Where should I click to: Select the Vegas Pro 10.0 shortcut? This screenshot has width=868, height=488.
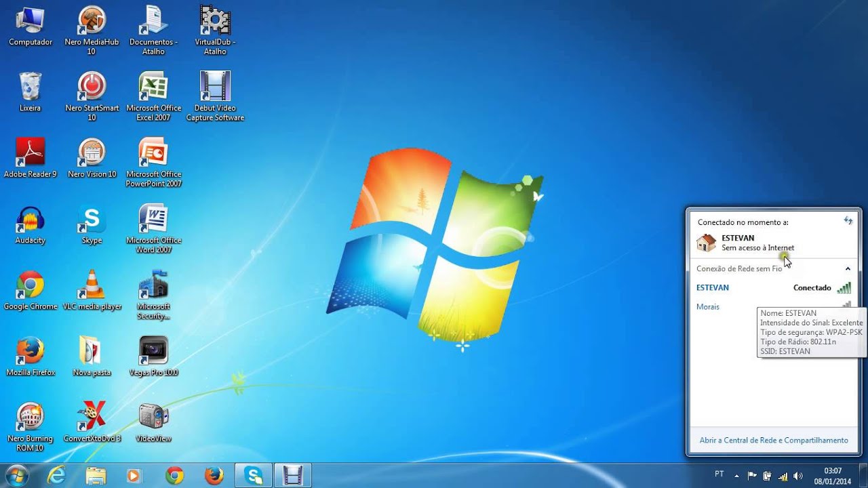153,357
